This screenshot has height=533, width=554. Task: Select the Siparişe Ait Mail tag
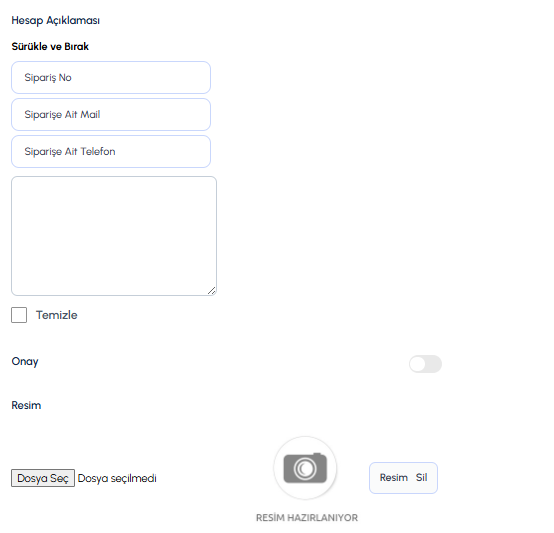[x=111, y=114]
